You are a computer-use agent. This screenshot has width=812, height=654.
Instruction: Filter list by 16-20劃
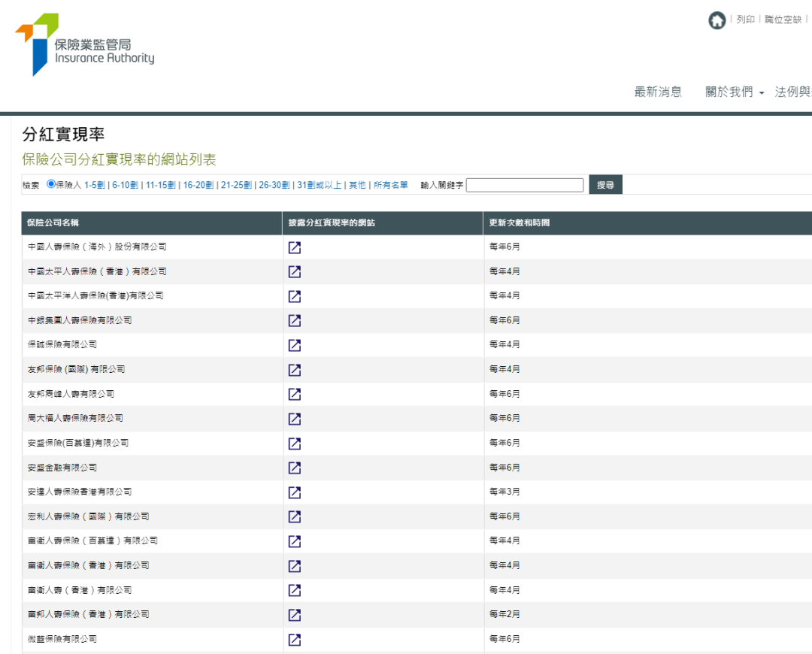click(198, 186)
